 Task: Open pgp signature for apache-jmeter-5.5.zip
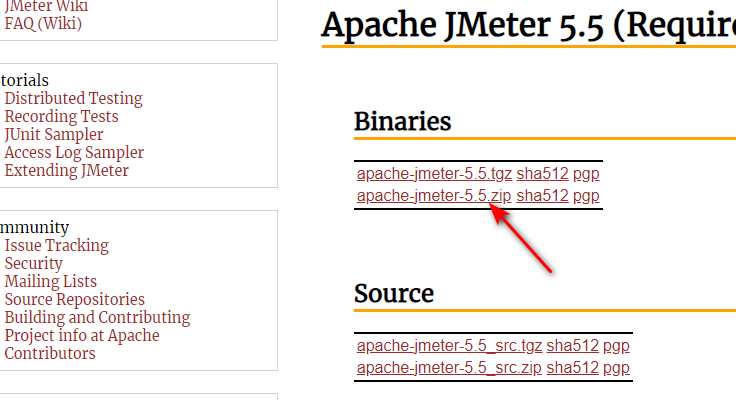(586, 195)
